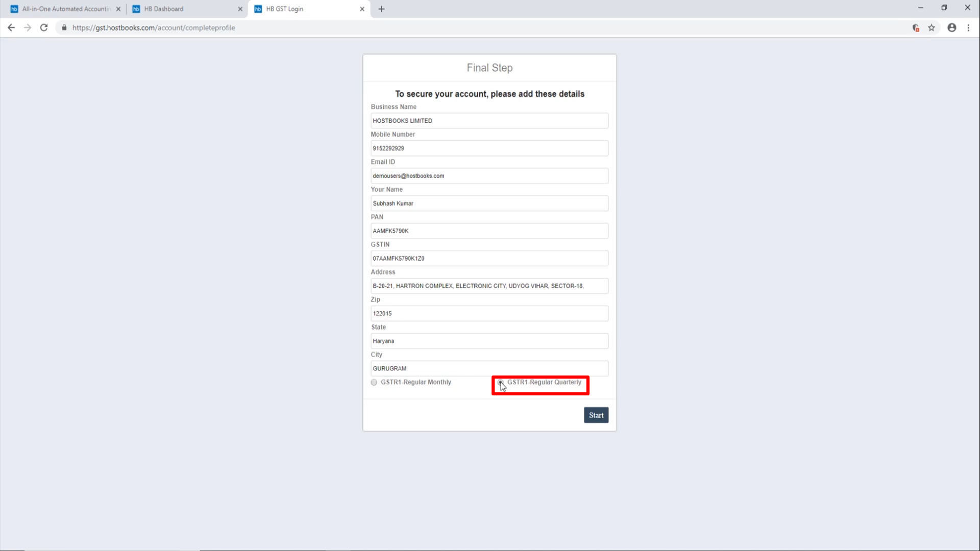Edit the Mobile Number field
Image resolution: width=980 pixels, height=551 pixels.
coord(489,148)
